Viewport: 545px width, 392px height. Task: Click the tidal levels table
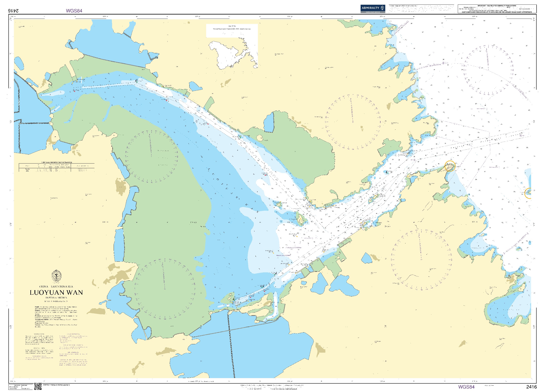coord(56,167)
